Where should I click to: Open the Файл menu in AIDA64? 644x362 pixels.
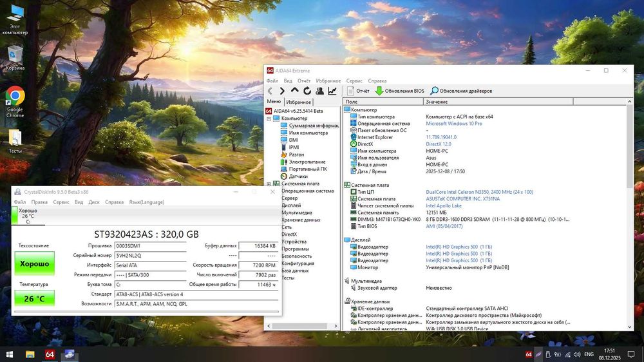272,81
